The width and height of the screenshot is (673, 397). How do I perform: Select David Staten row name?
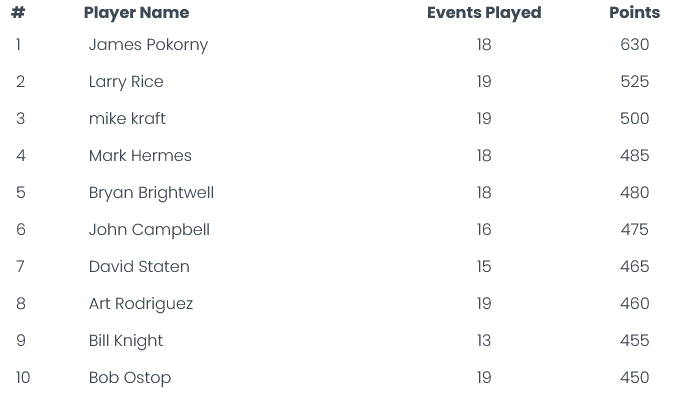(x=139, y=267)
